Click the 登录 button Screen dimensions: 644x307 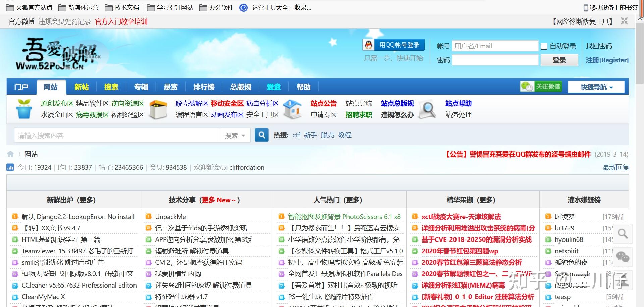click(x=559, y=60)
